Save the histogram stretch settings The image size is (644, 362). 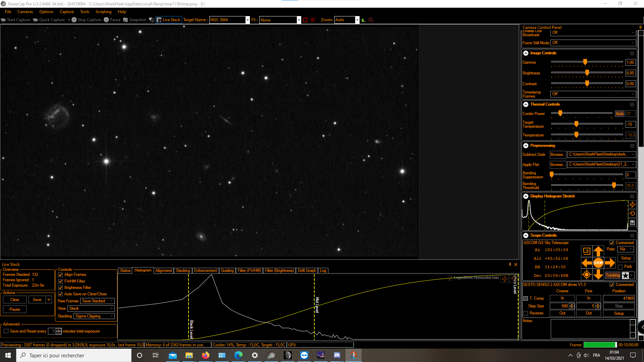[632, 223]
